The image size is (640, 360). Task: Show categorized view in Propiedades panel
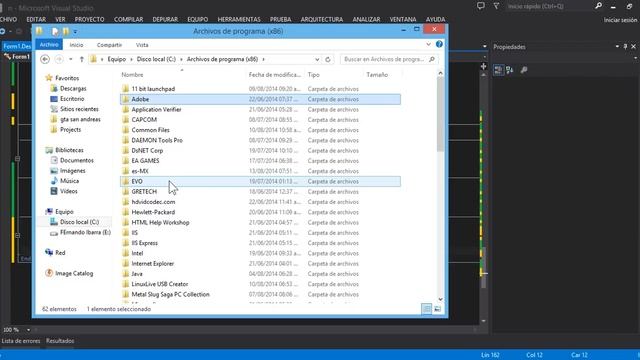point(498,70)
